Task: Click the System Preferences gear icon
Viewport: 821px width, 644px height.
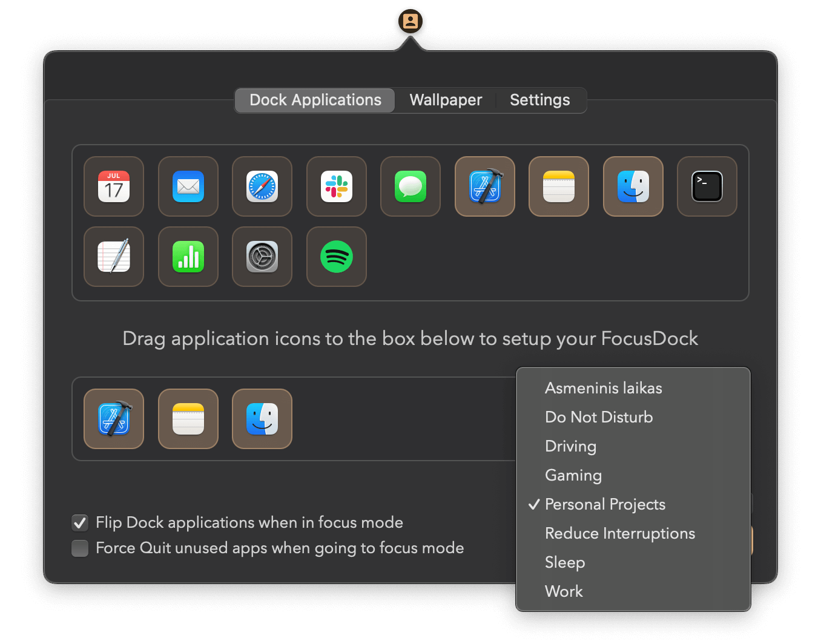Action: [262, 257]
